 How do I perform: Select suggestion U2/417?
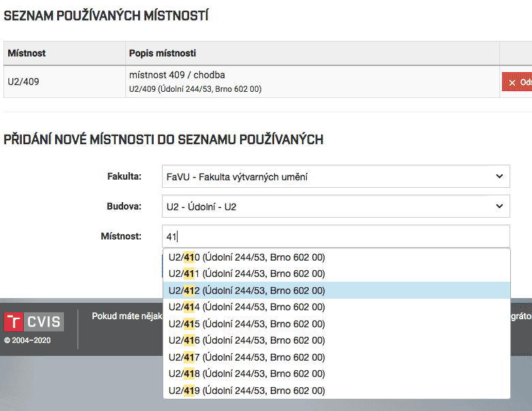point(337,357)
